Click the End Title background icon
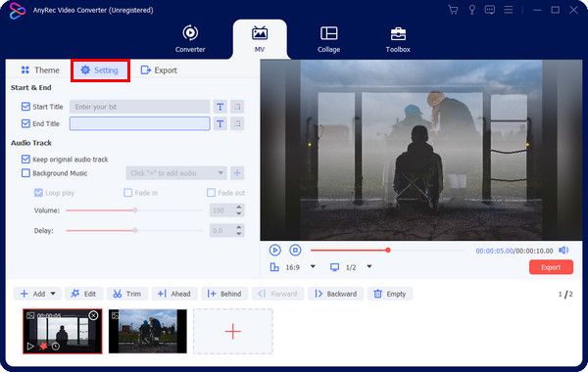Image resolution: width=588 pixels, height=372 pixels. tap(237, 123)
